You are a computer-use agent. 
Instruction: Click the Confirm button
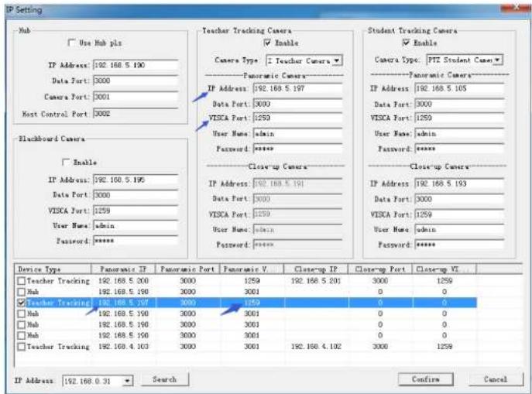pos(425,379)
